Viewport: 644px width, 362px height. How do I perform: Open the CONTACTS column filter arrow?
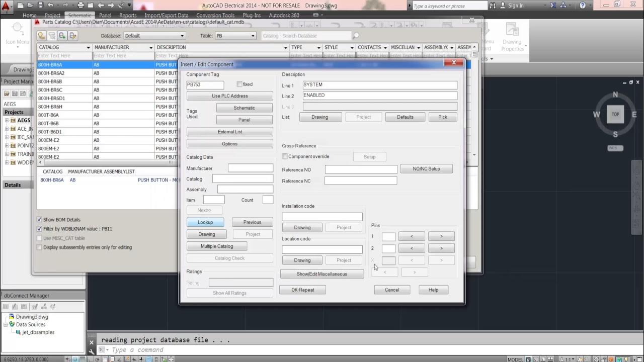pyautogui.click(x=384, y=48)
